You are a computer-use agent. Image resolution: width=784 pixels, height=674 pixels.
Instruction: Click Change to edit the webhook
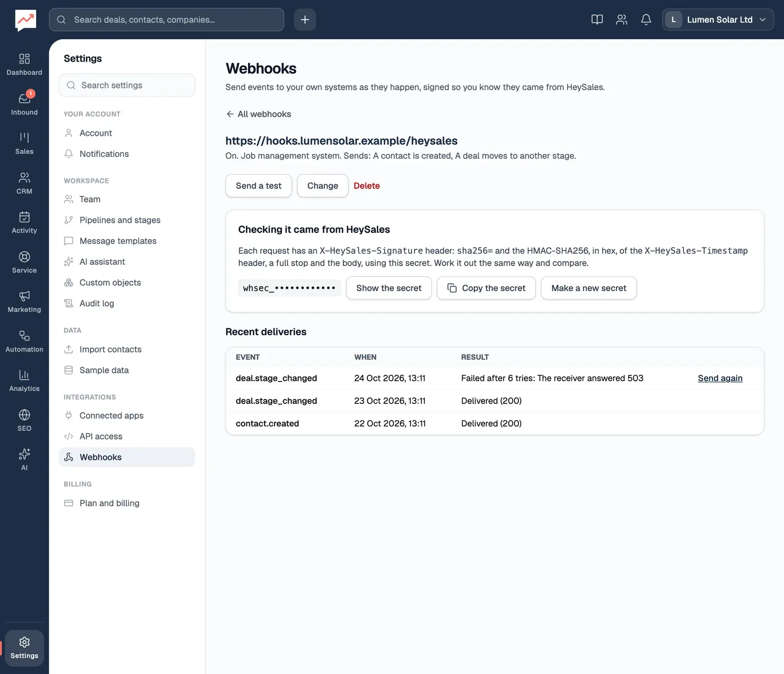(x=322, y=186)
